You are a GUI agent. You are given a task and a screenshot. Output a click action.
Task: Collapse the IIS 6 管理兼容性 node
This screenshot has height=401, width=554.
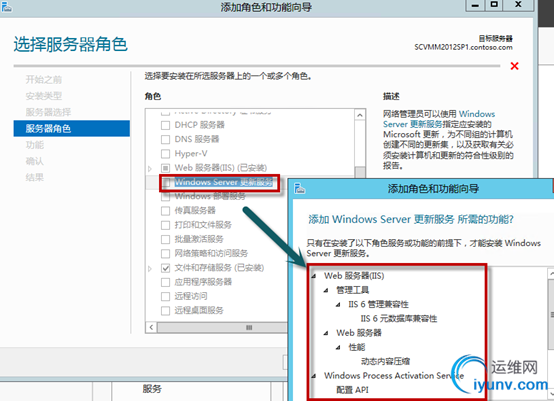point(338,305)
